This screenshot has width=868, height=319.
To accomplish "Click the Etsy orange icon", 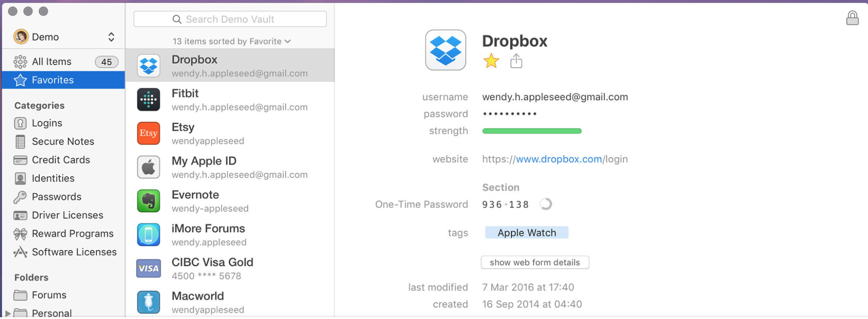I will 148,133.
